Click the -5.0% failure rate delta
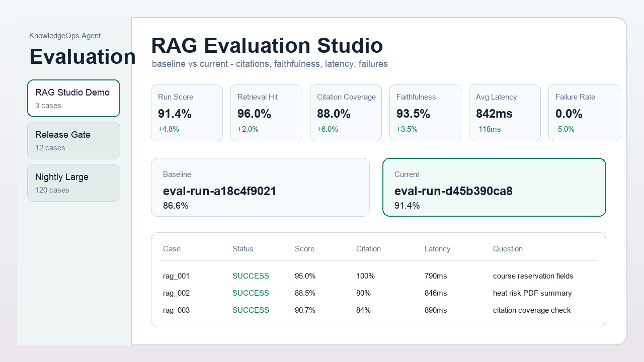Screen dimensions: 644x362 pyautogui.click(x=565, y=129)
